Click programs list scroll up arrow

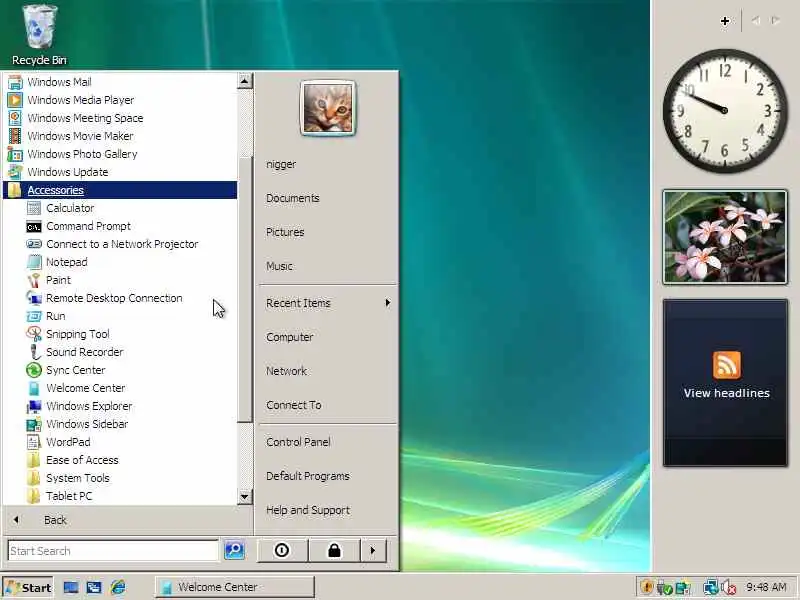(x=245, y=81)
